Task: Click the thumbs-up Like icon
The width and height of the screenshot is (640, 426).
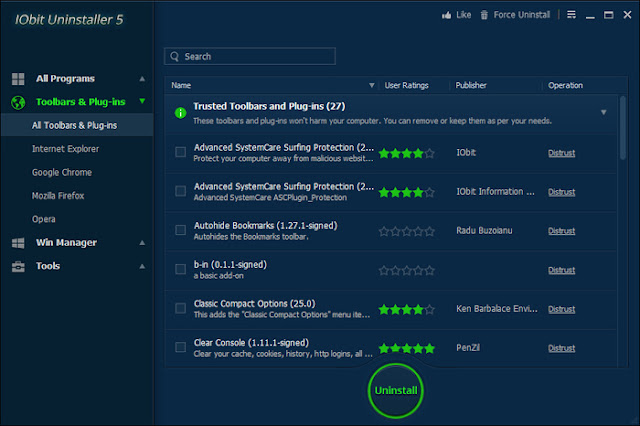Action: [446, 15]
